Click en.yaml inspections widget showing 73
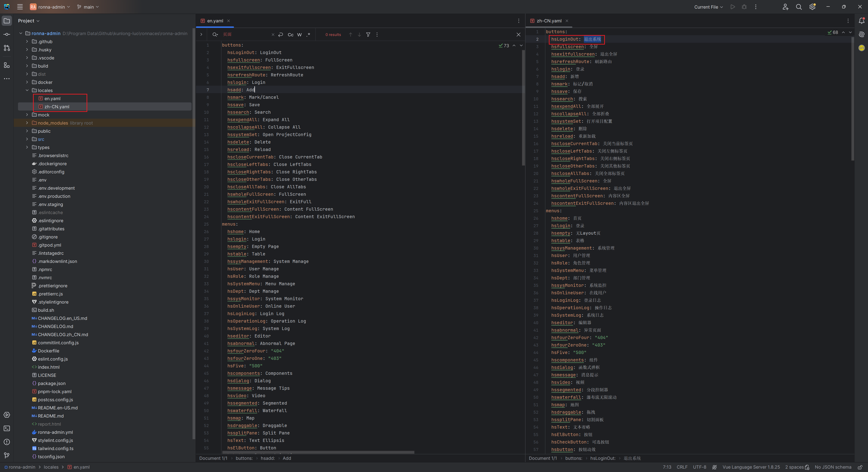The width and height of the screenshot is (868, 472). [504, 45]
